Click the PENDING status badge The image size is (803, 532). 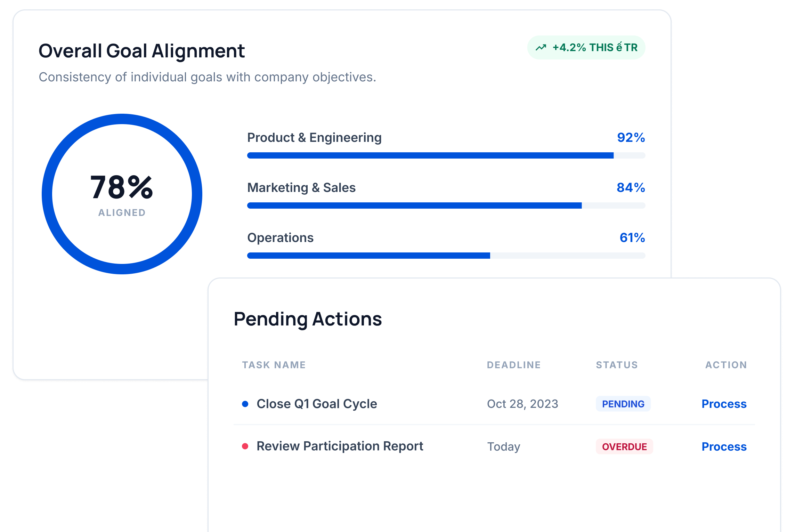623,404
